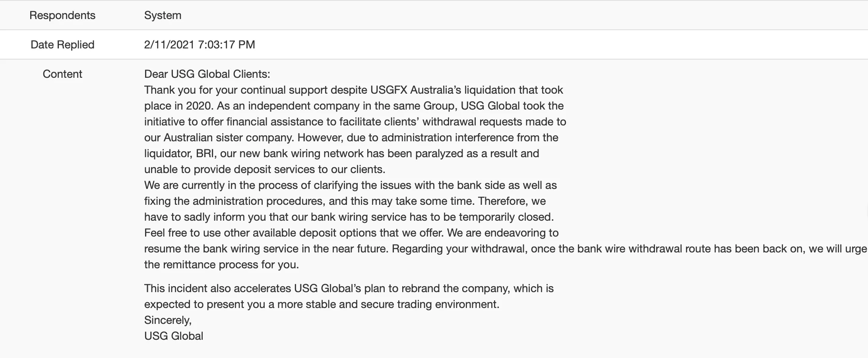Viewport: 868px width, 358px height.
Task: Click the line unable to provide deposit services
Action: pos(265,169)
